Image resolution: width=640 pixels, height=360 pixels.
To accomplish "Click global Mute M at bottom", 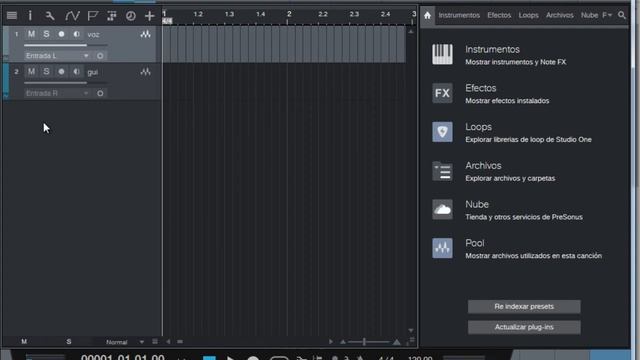I will (x=24, y=342).
